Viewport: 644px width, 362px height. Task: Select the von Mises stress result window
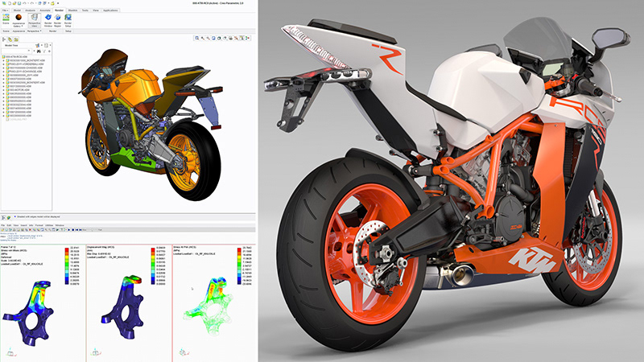43,303
